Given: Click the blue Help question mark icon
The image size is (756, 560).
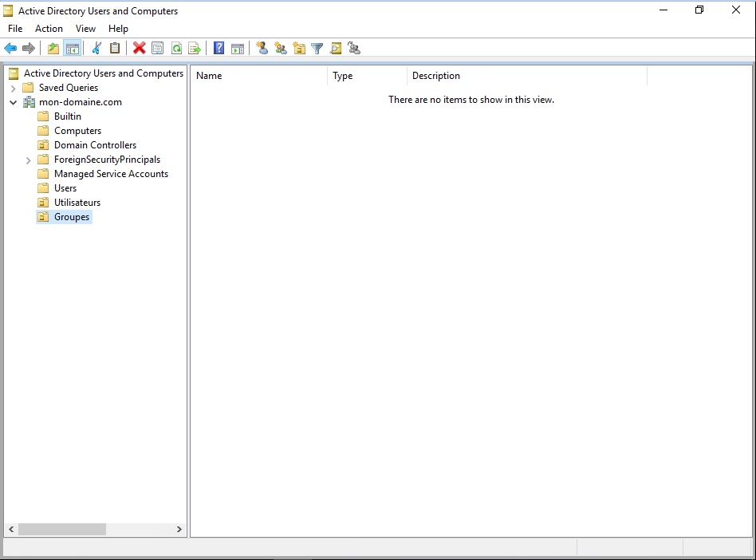Looking at the screenshot, I should [x=219, y=48].
